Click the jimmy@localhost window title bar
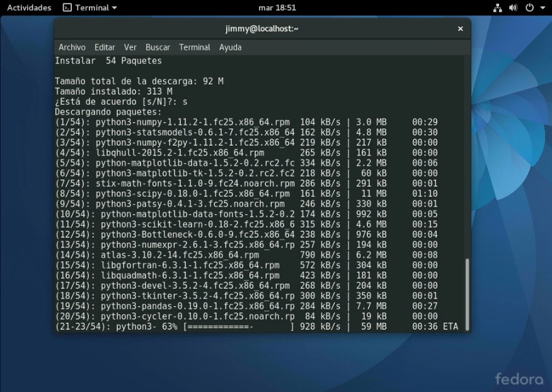This screenshot has height=392, width=552. tap(262, 28)
